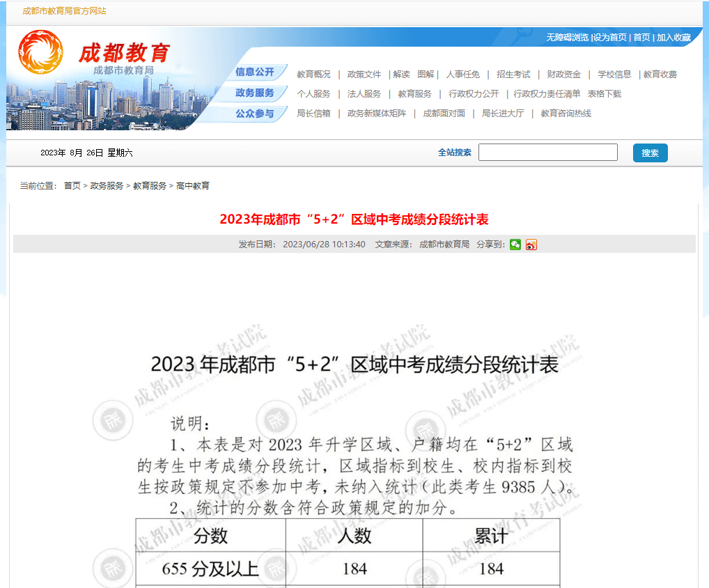The height and width of the screenshot is (588, 709).
Task: Open 教育咨询热线 hotline page
Action: point(566,113)
